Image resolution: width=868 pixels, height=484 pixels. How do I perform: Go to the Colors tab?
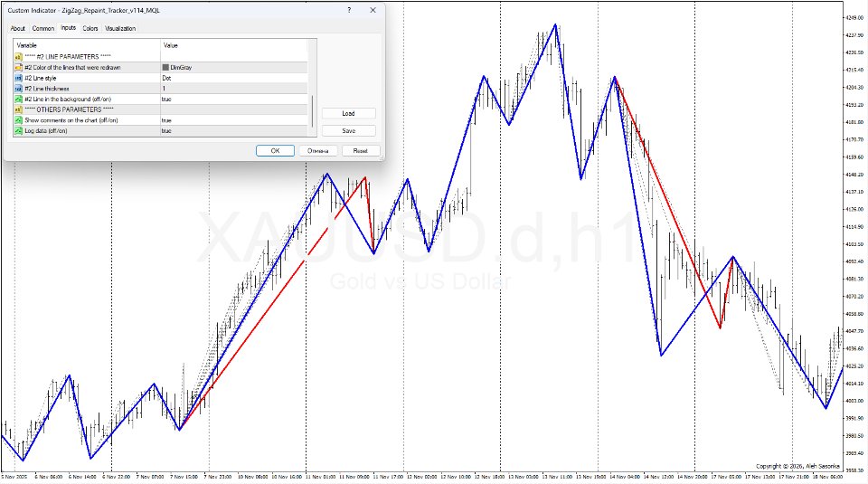90,28
